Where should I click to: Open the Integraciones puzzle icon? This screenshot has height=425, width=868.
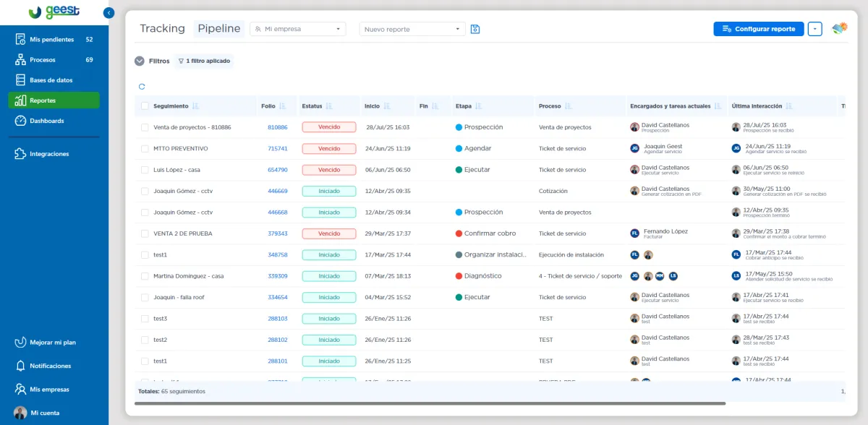click(20, 154)
